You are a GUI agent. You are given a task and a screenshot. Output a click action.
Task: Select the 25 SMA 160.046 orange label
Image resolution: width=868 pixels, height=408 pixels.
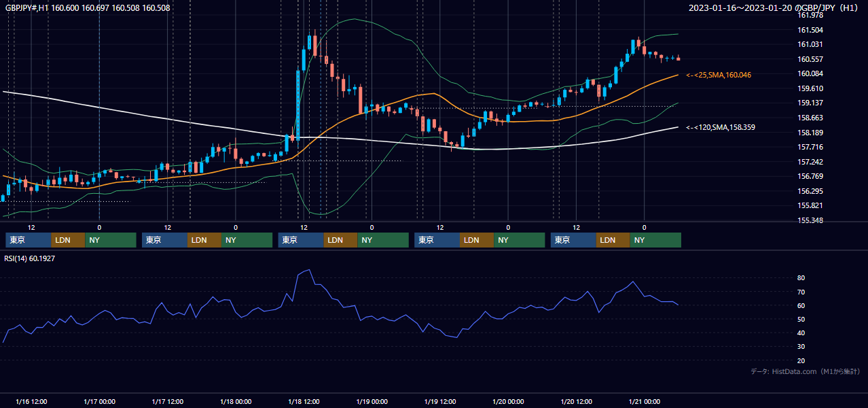coord(719,75)
